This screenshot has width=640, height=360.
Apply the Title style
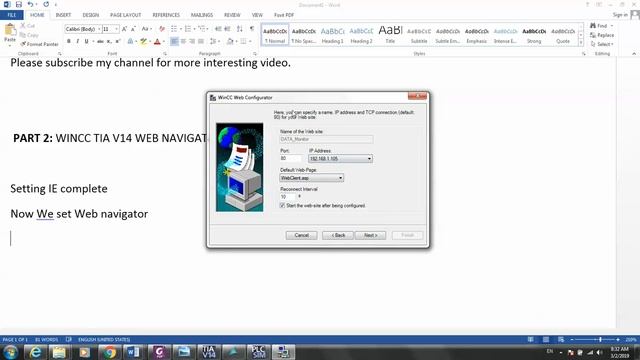click(390, 35)
